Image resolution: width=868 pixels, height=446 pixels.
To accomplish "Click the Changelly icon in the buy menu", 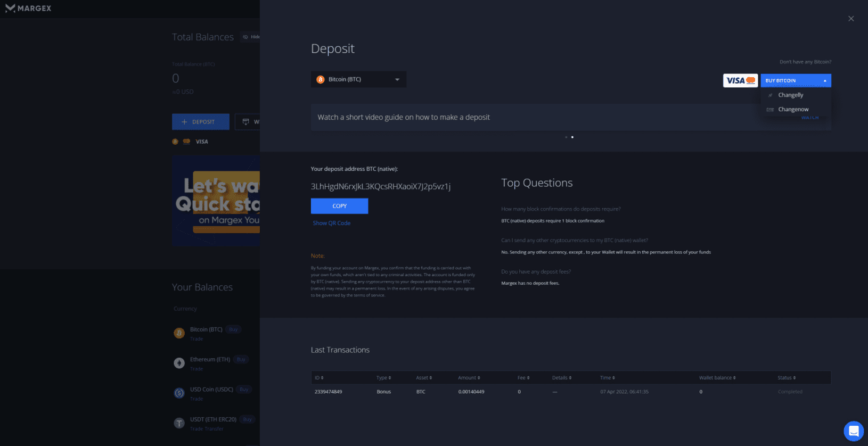I will pyautogui.click(x=770, y=95).
